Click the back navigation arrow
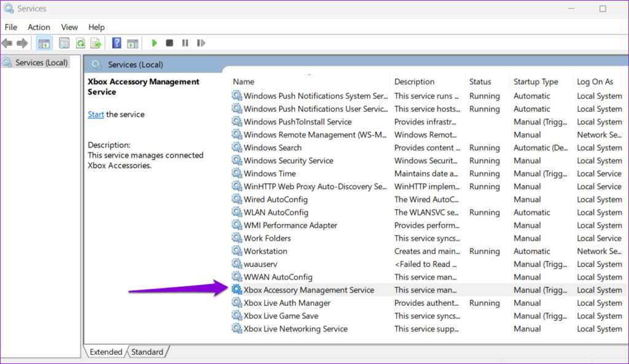This screenshot has width=629, height=364. [7, 43]
